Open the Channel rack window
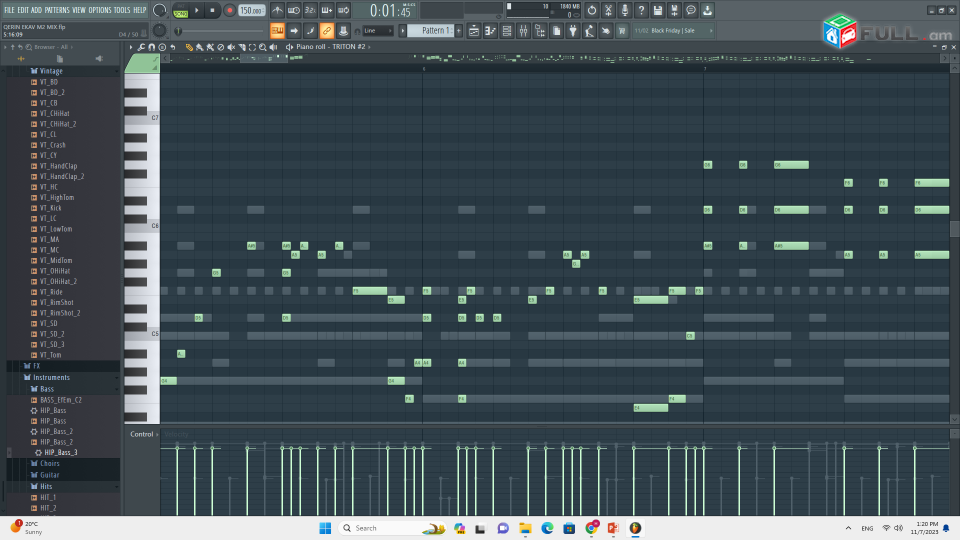The image size is (960, 540). point(507,31)
